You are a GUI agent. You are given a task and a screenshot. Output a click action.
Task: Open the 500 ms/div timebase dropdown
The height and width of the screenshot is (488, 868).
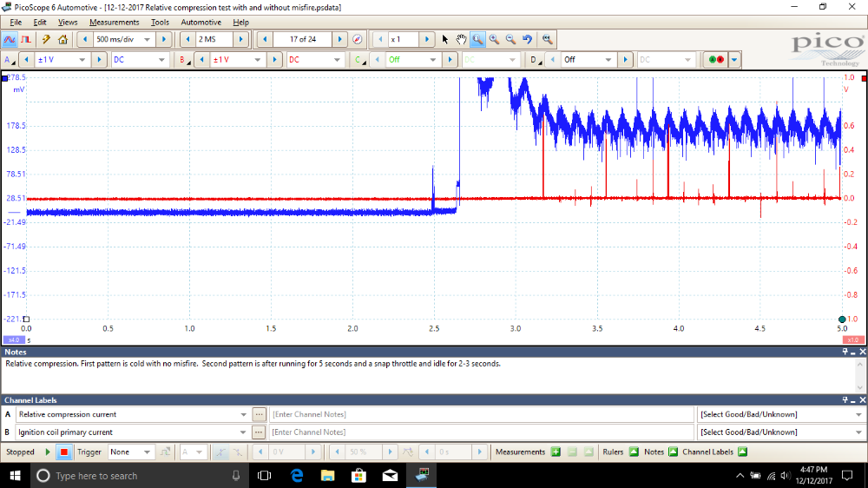[x=145, y=39]
